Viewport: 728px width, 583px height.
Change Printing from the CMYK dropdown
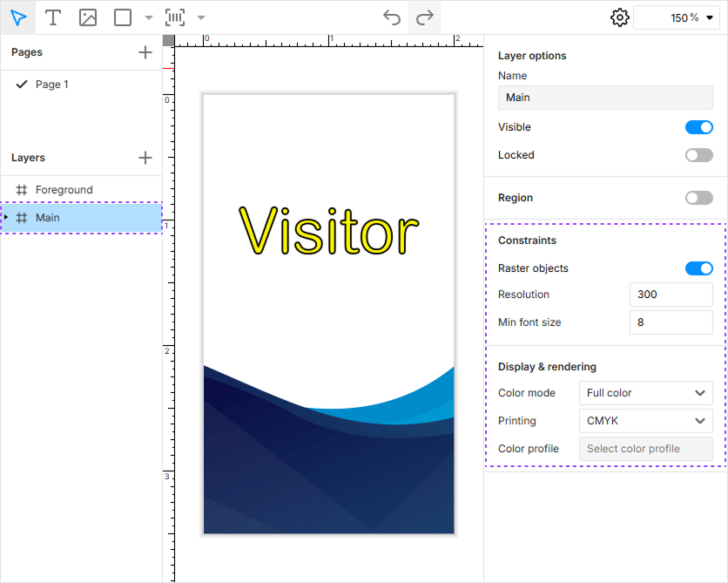(x=645, y=421)
